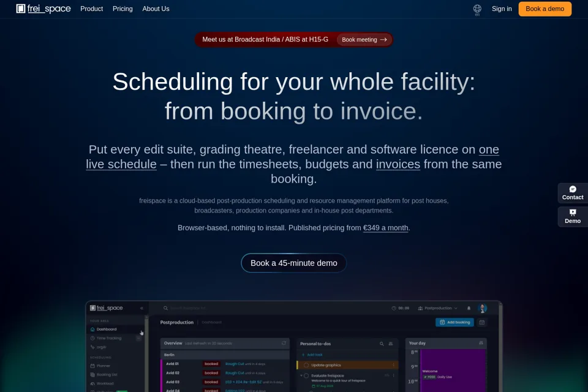Click the 00:00 timer clock icon
The height and width of the screenshot is (392, 588).
(x=394, y=308)
